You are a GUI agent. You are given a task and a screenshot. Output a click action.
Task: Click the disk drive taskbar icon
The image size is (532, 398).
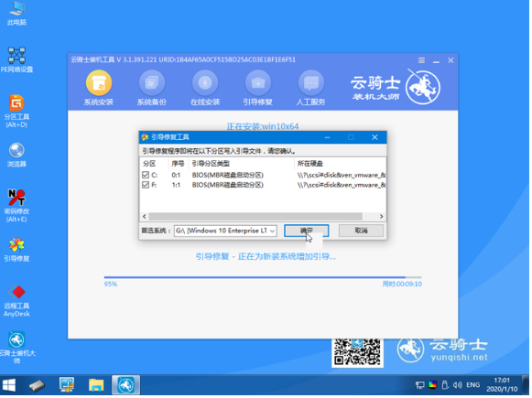(37, 385)
